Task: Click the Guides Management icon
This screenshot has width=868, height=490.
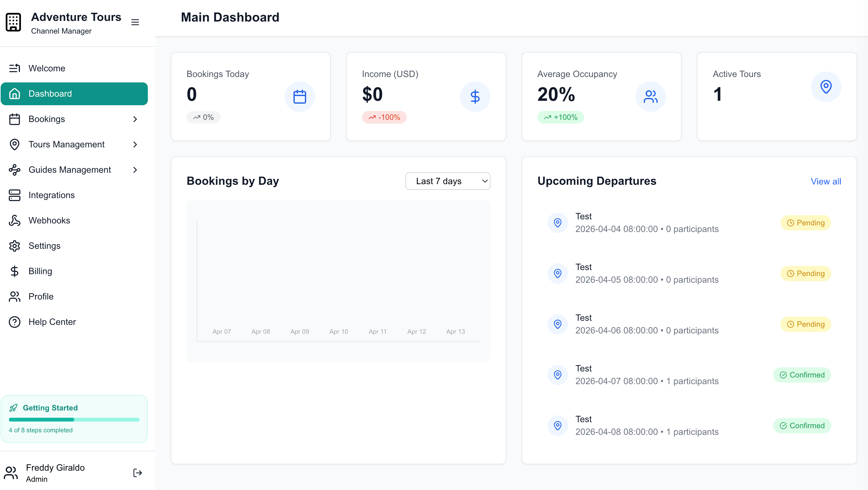Action: (x=15, y=170)
